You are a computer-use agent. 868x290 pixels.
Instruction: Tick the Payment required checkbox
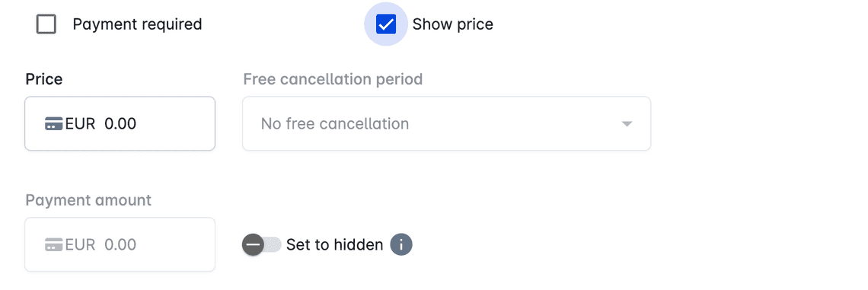46,24
